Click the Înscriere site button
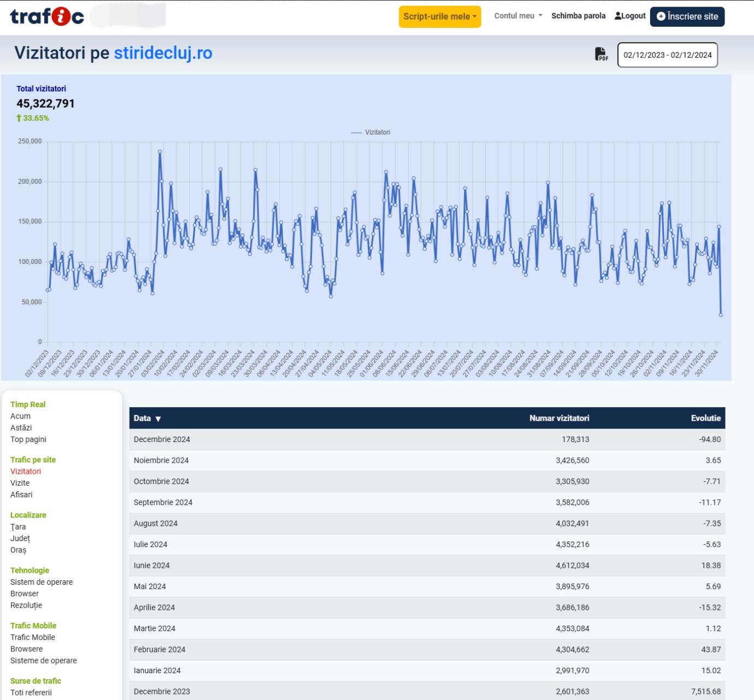 [687, 16]
